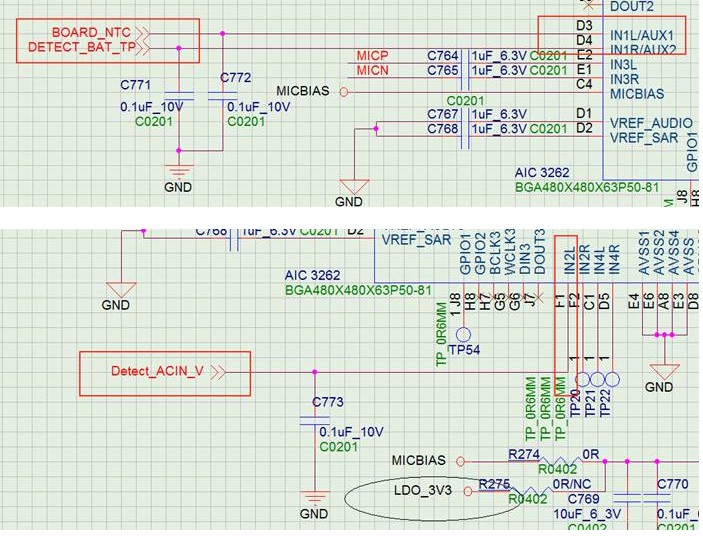Screen dimensions: 703x542
Task: Click the 10uF_6_3V value of C769
Action: pos(587,514)
